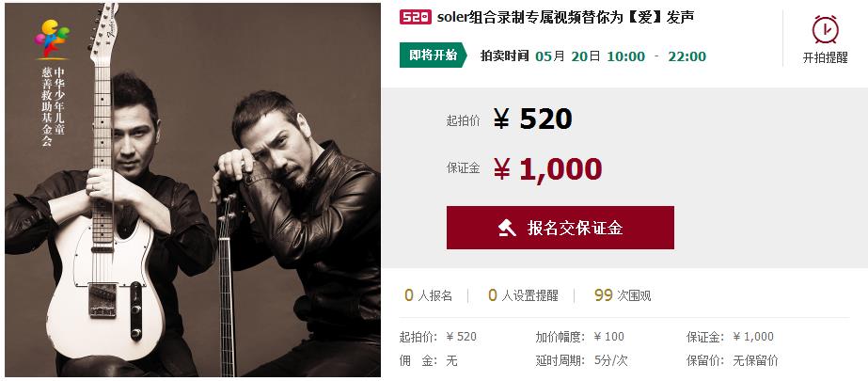This screenshot has height=381, width=868.
Task: Click the ¥ 1,000 deposit amount
Action: tap(547, 169)
